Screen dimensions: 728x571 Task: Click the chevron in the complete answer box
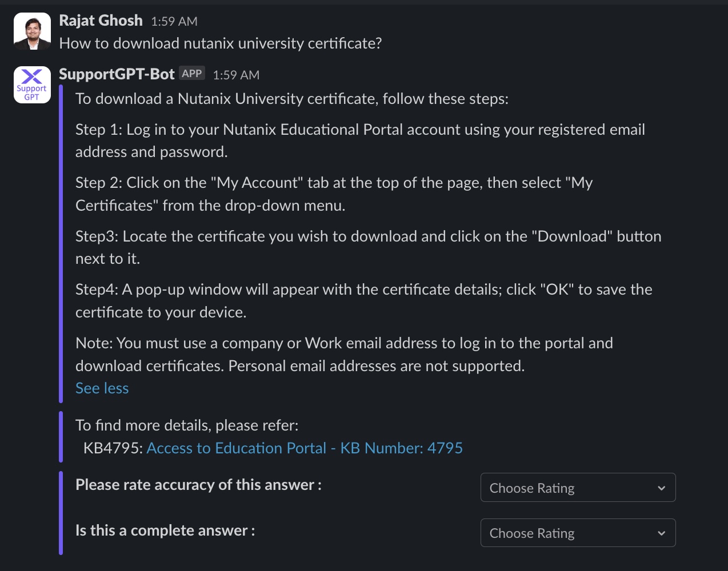point(661,533)
